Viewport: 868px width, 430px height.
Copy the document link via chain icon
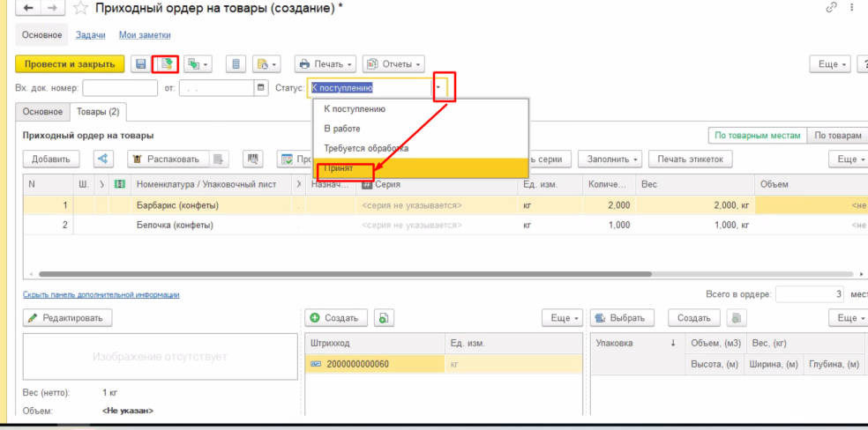(830, 8)
